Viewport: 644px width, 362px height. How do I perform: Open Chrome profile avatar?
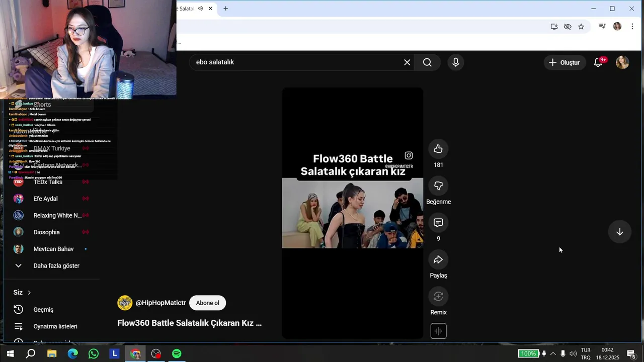click(x=617, y=26)
